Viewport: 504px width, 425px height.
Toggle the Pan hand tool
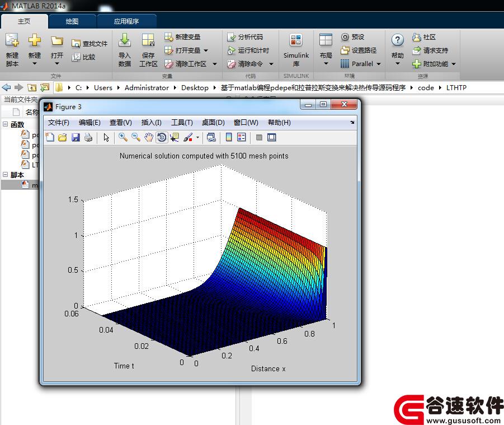[x=148, y=137]
